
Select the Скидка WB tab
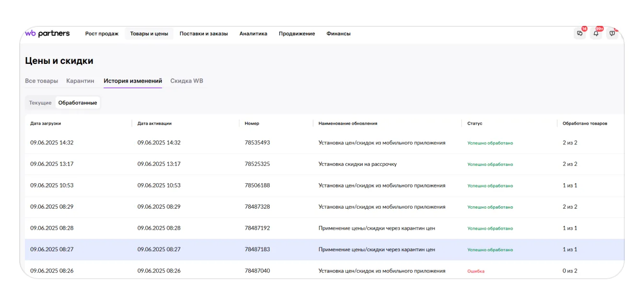tap(186, 81)
